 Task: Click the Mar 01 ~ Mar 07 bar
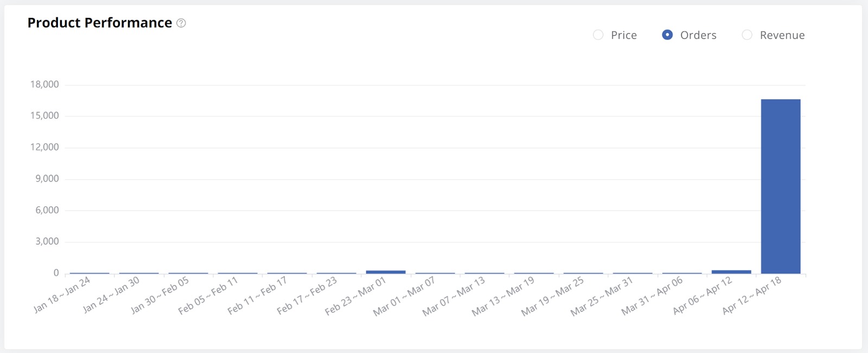[435, 273]
